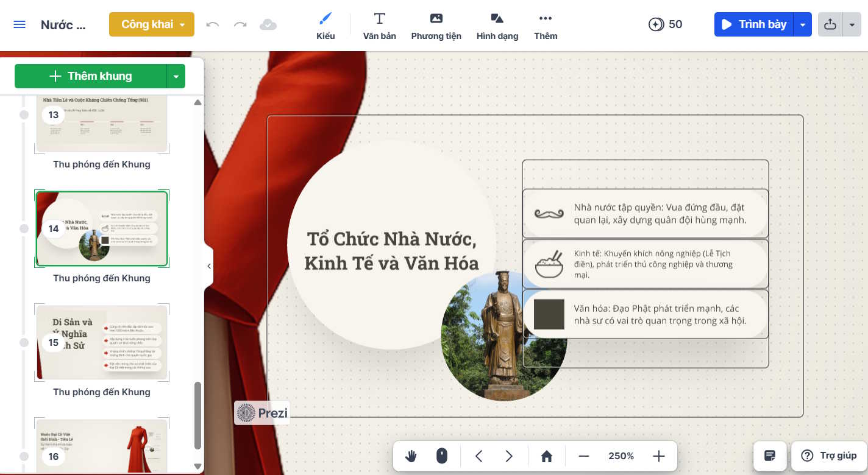Click the undo arrow icon
This screenshot has width=868, height=475.
coord(212,24)
